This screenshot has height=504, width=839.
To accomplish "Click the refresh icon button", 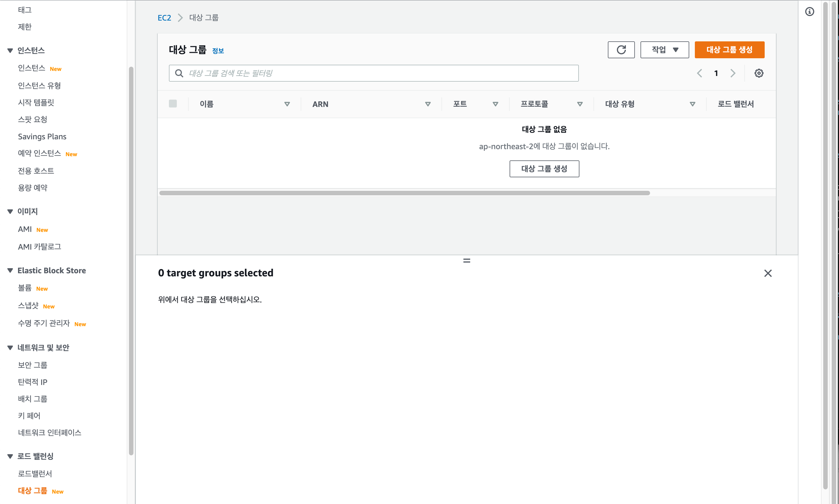I will click(x=621, y=50).
